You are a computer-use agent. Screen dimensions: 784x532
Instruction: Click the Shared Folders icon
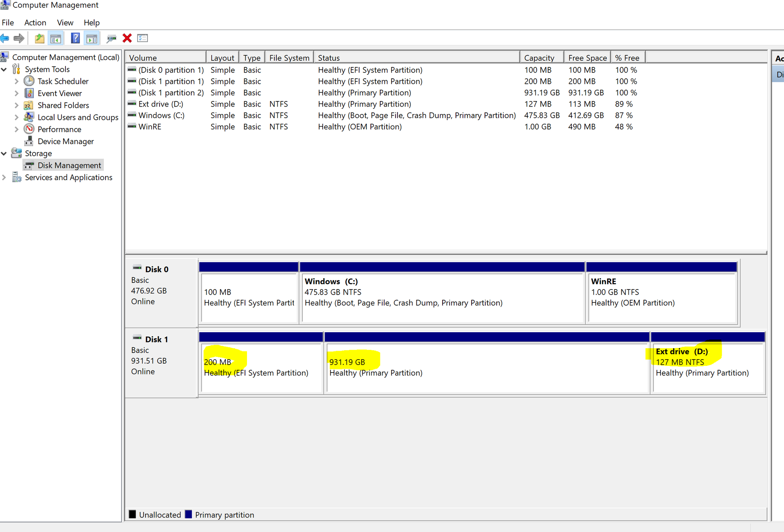coord(28,105)
